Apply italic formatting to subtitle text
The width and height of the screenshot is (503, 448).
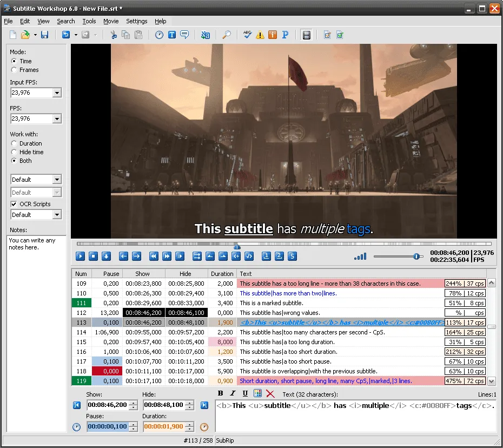coord(233,393)
